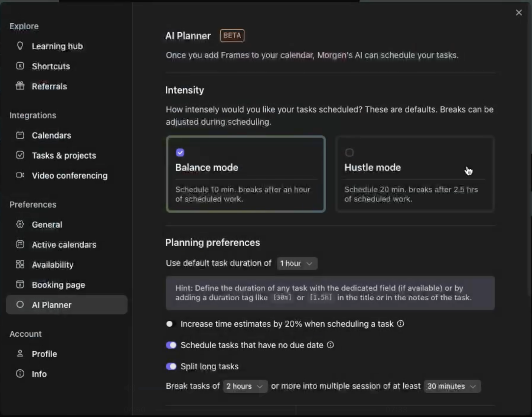
Task: Expand the Break tasks of 2 hours dropdown
Action: pyautogui.click(x=245, y=386)
